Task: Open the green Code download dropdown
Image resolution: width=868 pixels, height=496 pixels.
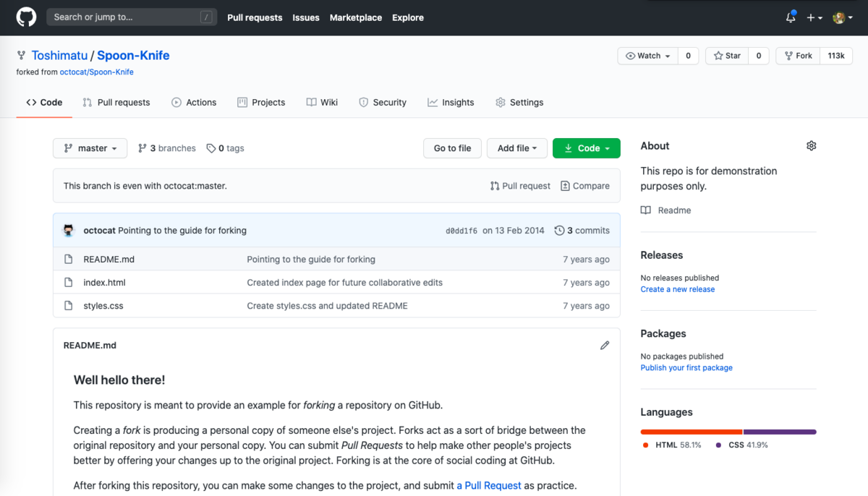Action: point(587,148)
